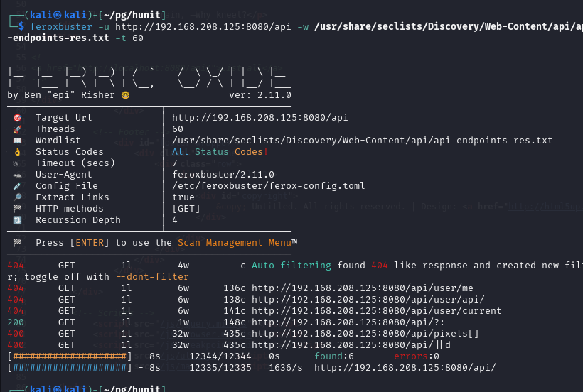Click the '12344/12344' progress count
Viewport: 583px width, 392px height.
(x=220, y=356)
